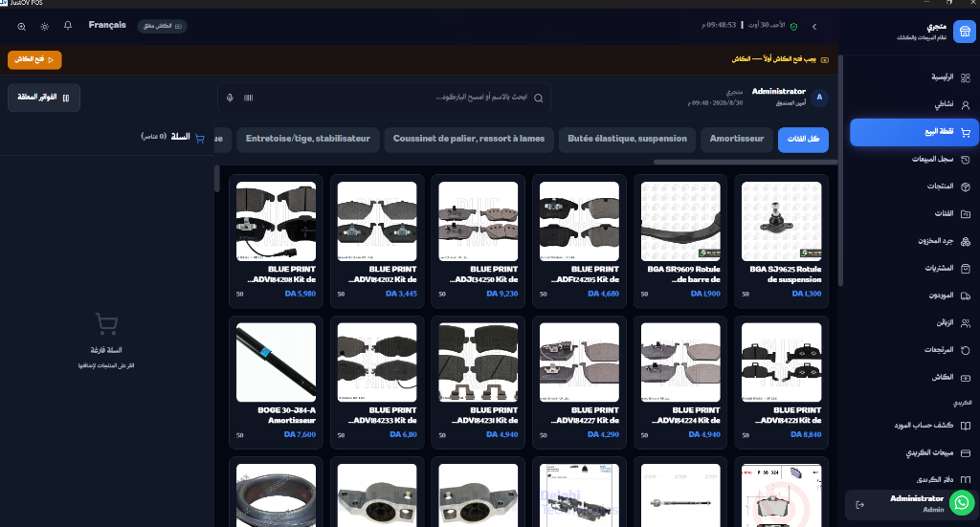Image resolution: width=980 pixels, height=527 pixels.
Task: Click the green shield icon beside the date
Action: [793, 26]
